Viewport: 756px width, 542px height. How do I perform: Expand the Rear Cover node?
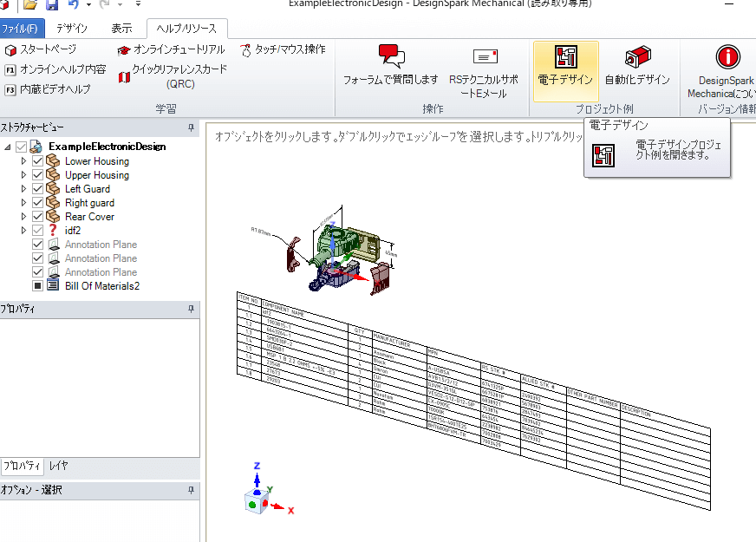pos(23,217)
